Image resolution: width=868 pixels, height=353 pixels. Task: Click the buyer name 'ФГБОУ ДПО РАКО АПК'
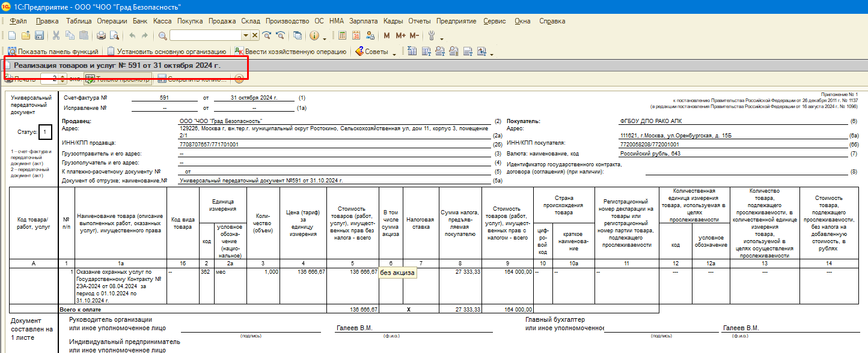point(652,121)
